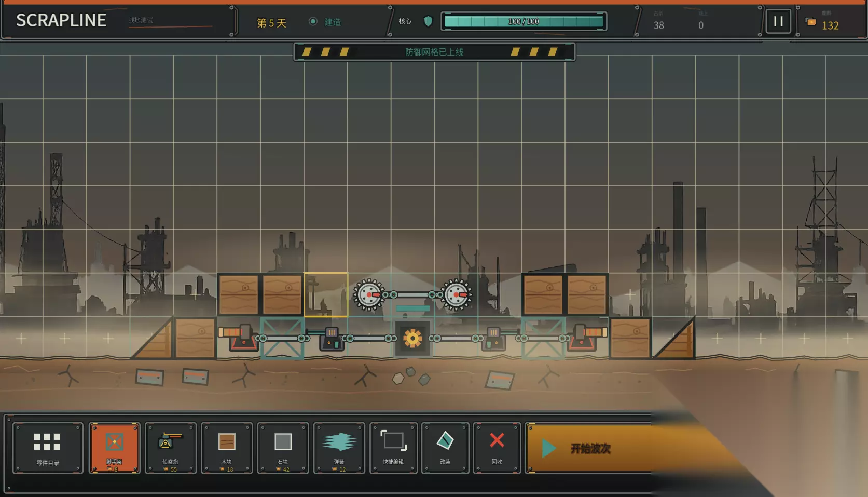Click the core shield icon

[x=428, y=21]
